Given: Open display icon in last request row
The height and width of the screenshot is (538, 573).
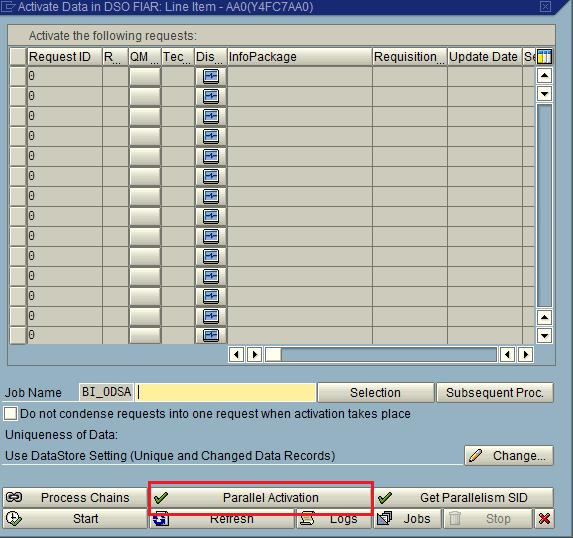Looking at the screenshot, I should click(x=211, y=335).
